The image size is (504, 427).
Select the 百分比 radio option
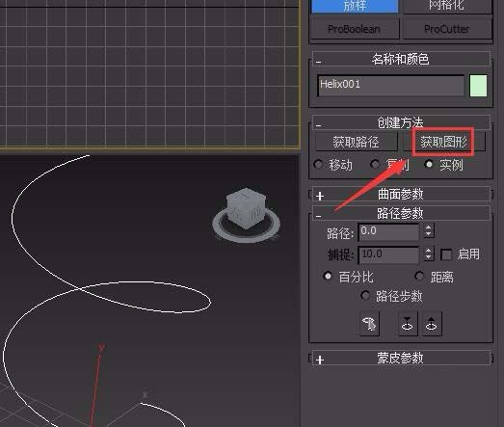click(x=349, y=277)
